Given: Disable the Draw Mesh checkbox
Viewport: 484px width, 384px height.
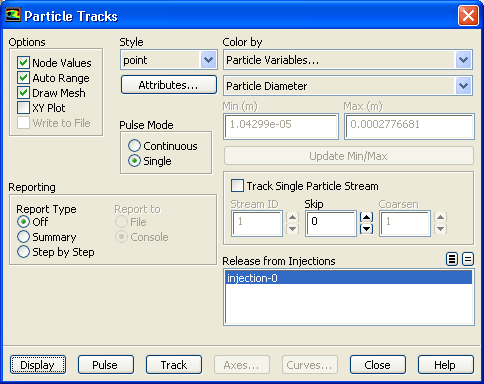Looking at the screenshot, I should pos(23,93).
